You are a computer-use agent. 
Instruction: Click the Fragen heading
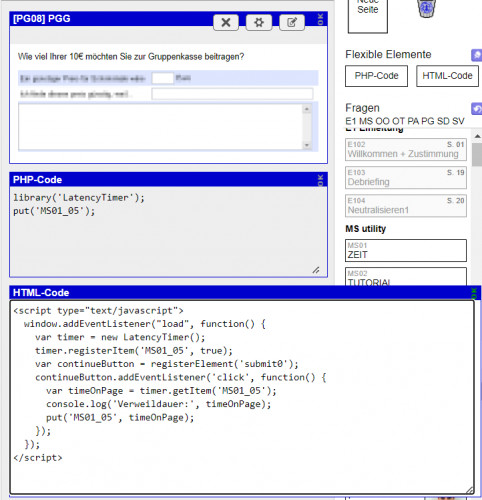click(x=362, y=108)
